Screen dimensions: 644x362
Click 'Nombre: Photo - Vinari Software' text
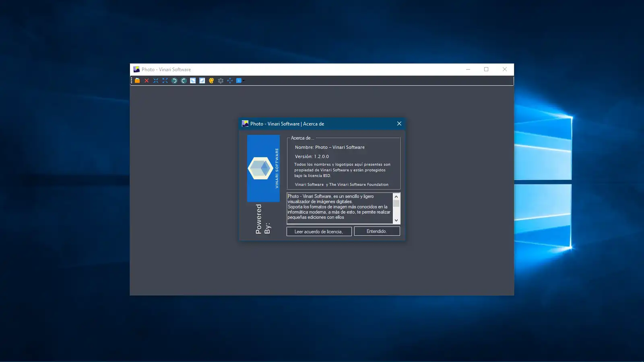pyautogui.click(x=330, y=147)
